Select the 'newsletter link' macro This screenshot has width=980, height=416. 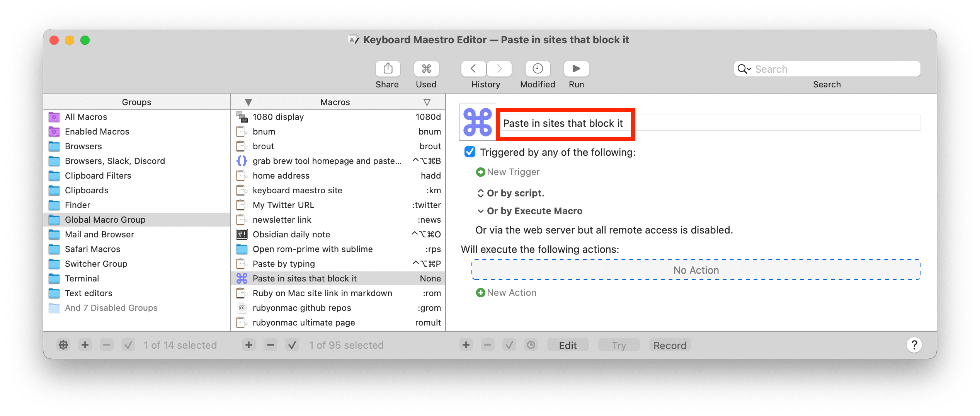click(x=338, y=220)
